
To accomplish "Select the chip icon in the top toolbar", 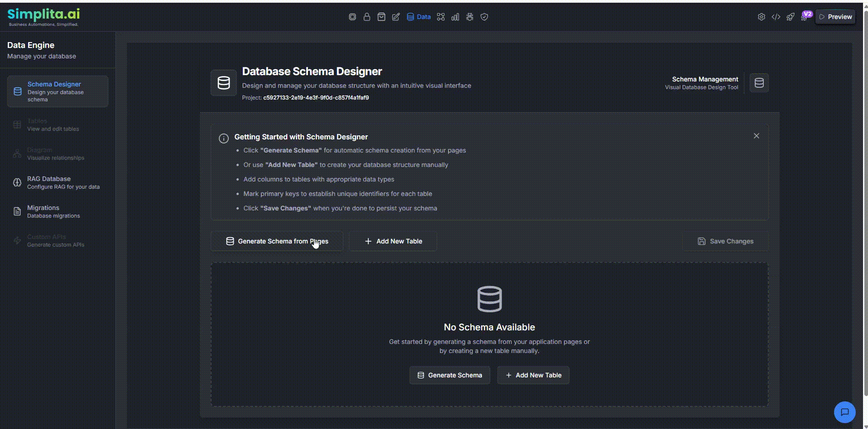I will (352, 17).
